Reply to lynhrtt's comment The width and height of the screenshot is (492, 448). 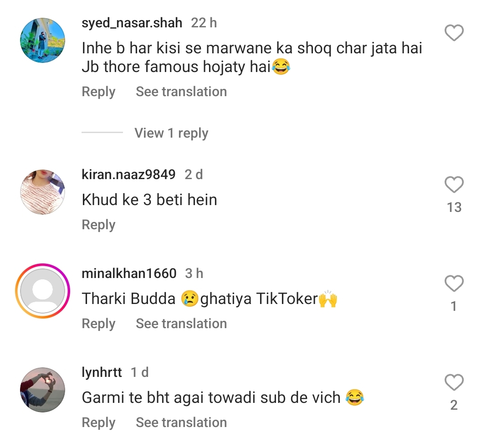click(98, 422)
